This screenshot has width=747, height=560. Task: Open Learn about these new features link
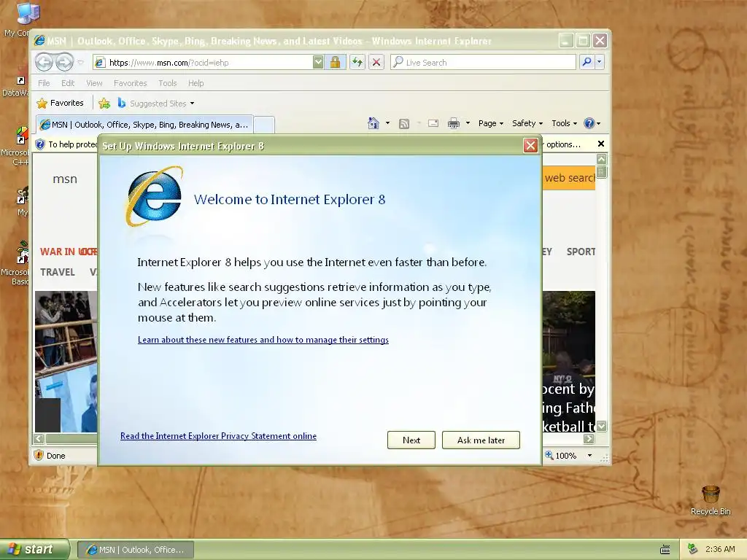point(263,340)
